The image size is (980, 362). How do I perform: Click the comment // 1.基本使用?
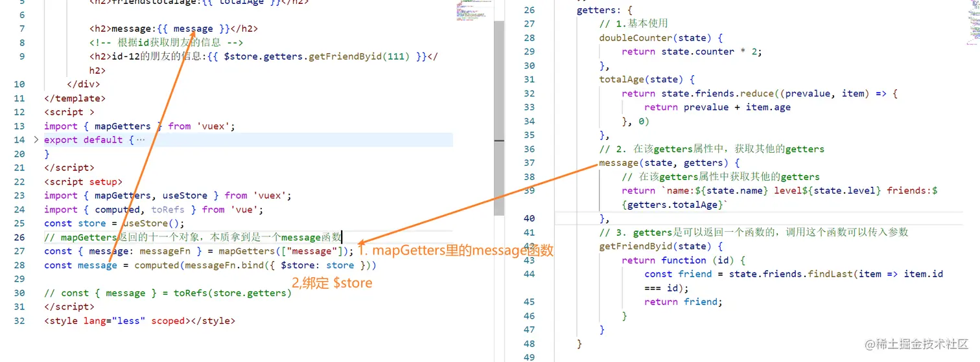tap(633, 24)
